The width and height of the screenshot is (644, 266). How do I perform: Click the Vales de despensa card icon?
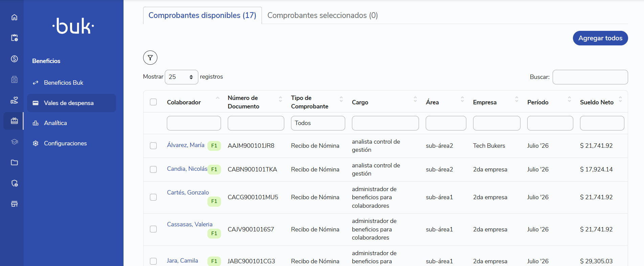(36, 103)
